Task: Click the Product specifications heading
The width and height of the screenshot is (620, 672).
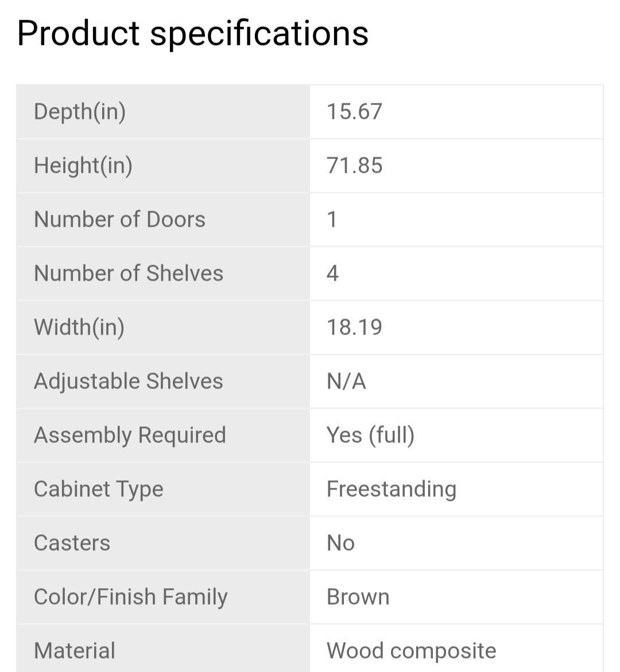Action: pyautogui.click(x=192, y=33)
